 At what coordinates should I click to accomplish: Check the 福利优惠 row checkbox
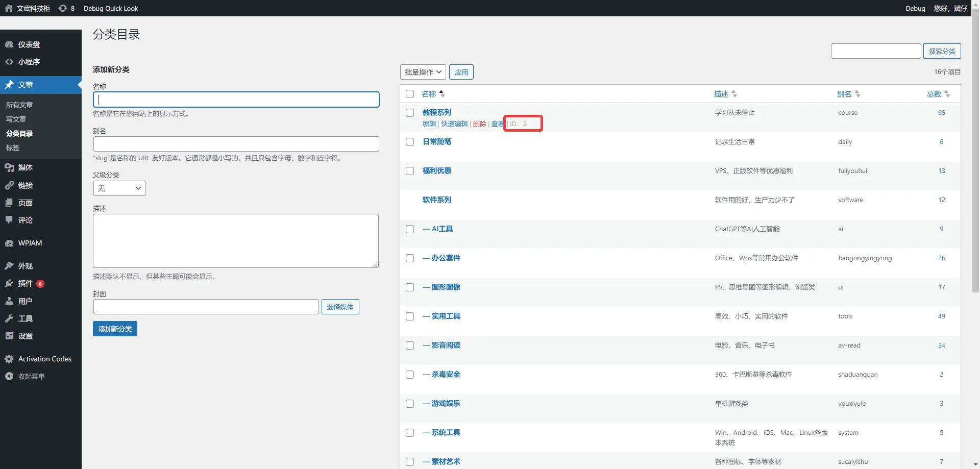click(x=410, y=171)
